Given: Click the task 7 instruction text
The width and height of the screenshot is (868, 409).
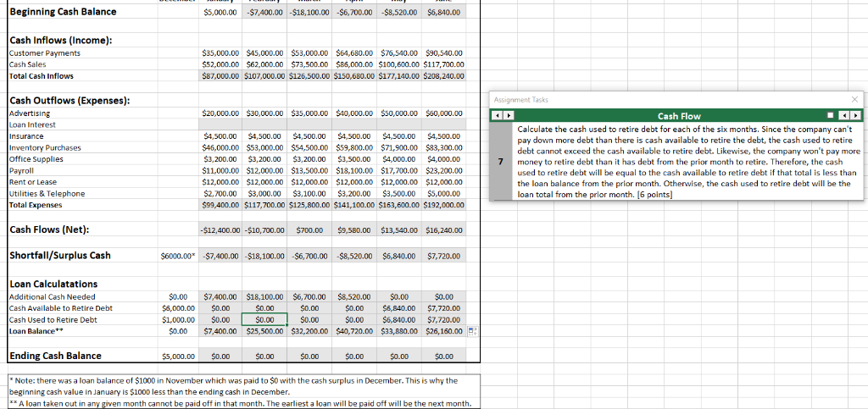Looking at the screenshot, I should (687, 162).
